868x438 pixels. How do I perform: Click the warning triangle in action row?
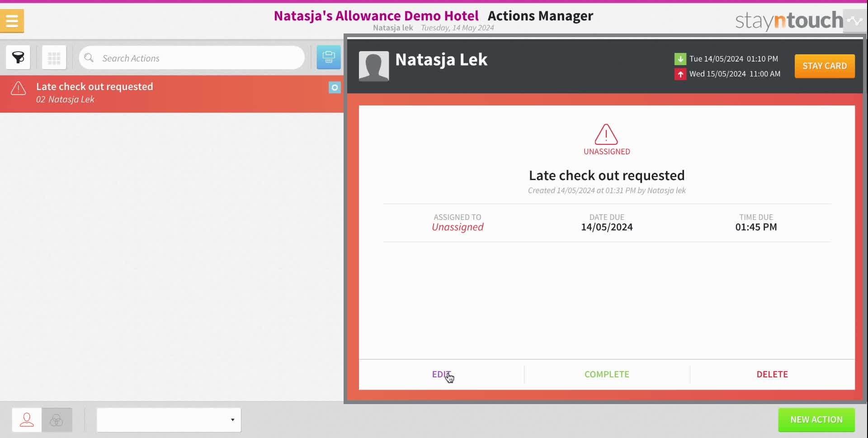(x=19, y=88)
